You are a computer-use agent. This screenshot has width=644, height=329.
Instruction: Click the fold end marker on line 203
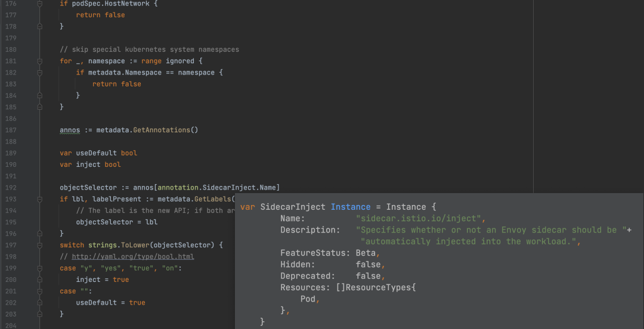click(x=39, y=314)
